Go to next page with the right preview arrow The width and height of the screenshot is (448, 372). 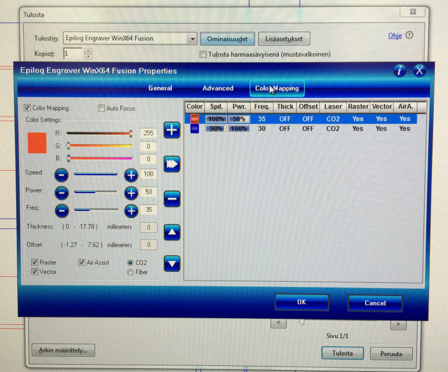tap(398, 324)
